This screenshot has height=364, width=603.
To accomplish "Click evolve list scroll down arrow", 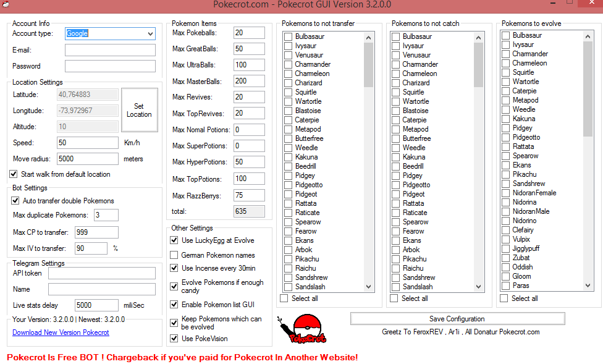I will pyautogui.click(x=588, y=286).
